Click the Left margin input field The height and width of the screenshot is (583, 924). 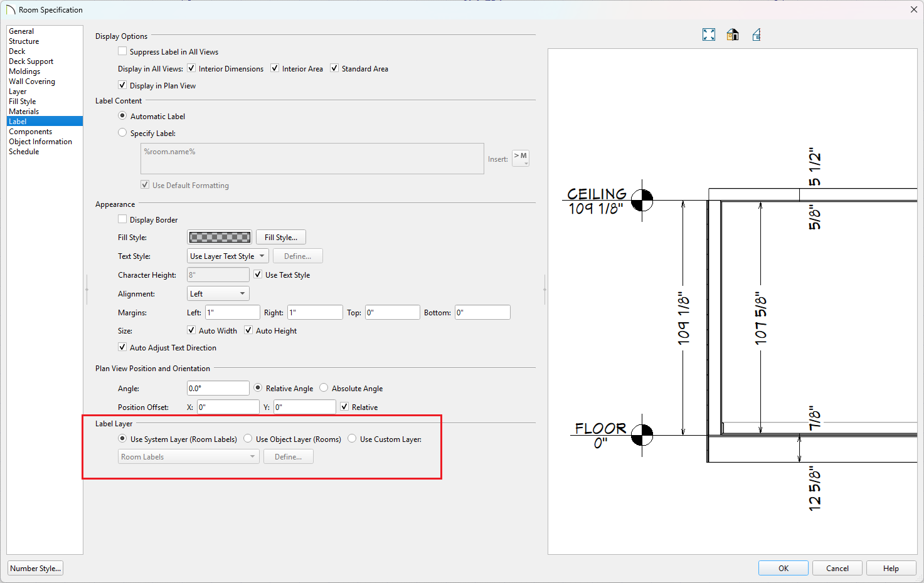coord(233,312)
